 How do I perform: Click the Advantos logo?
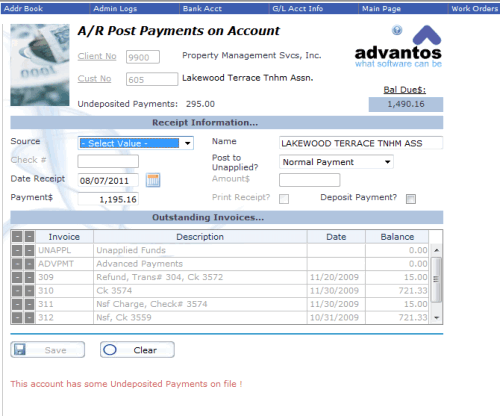(398, 47)
